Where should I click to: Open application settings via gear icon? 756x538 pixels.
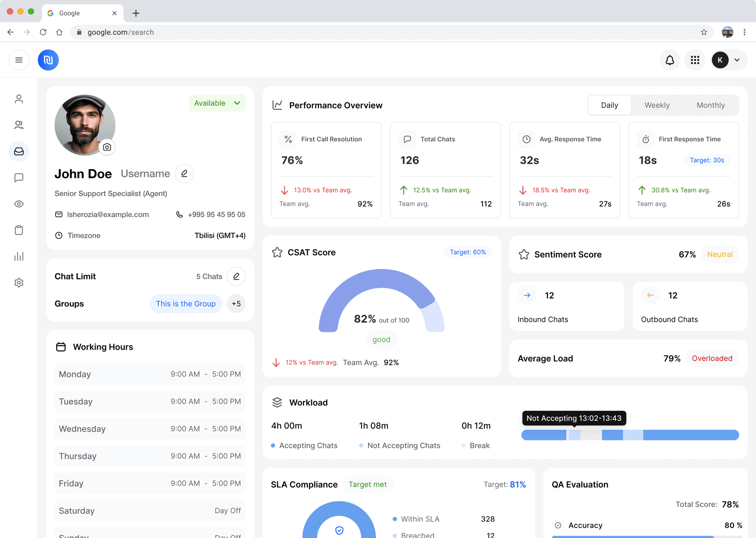18,282
